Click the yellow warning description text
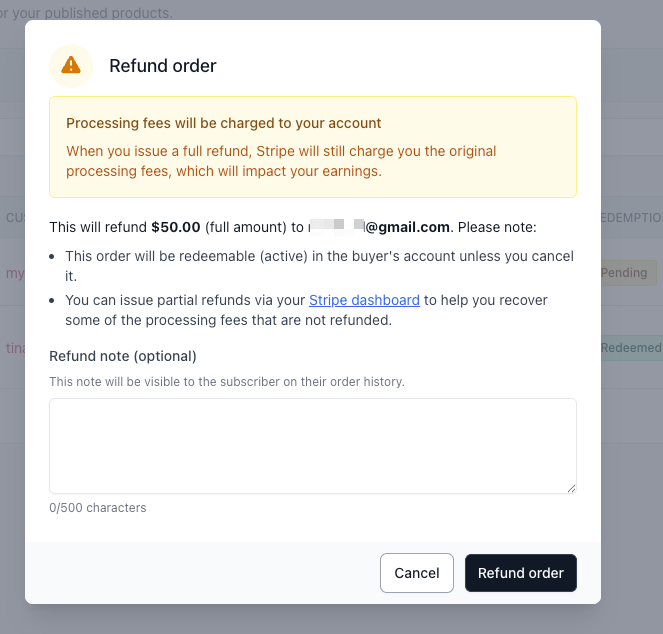Screen dimensions: 663x634 point(281,161)
